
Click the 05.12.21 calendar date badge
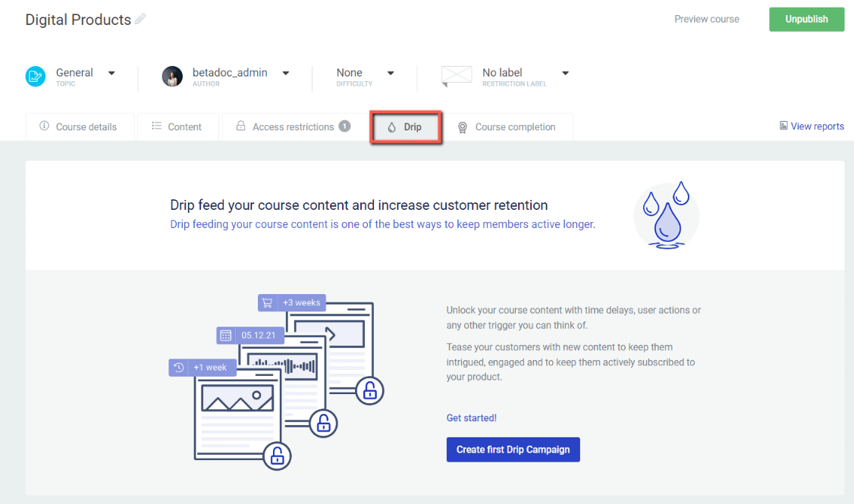250,334
